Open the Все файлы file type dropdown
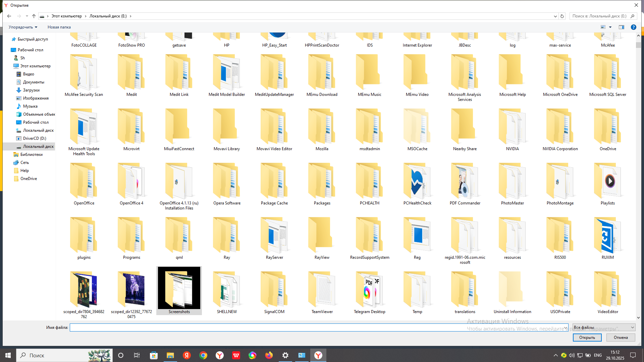 click(x=603, y=327)
